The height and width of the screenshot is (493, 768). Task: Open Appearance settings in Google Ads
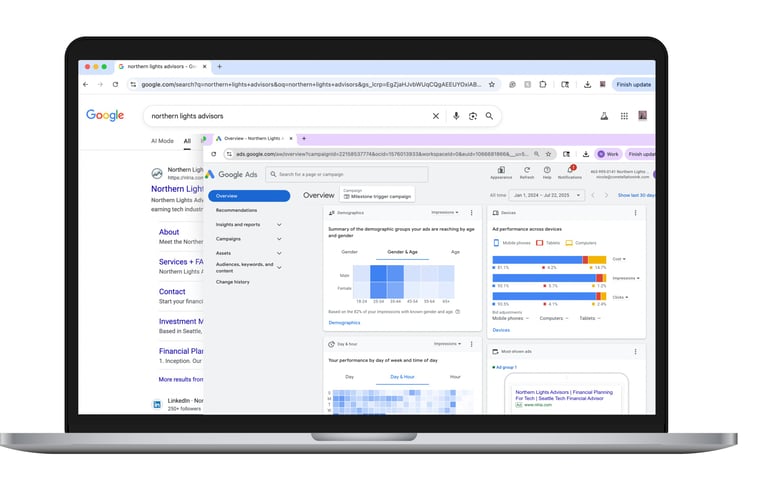click(x=501, y=172)
